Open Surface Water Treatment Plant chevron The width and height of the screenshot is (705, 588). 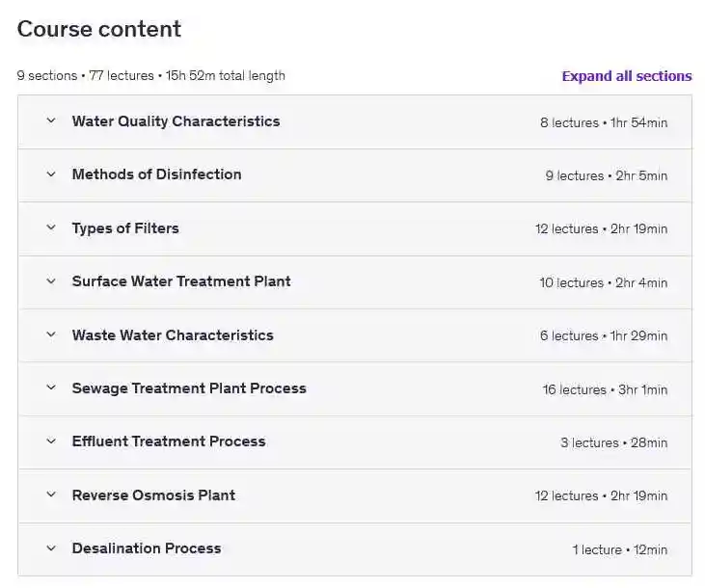[x=51, y=281]
